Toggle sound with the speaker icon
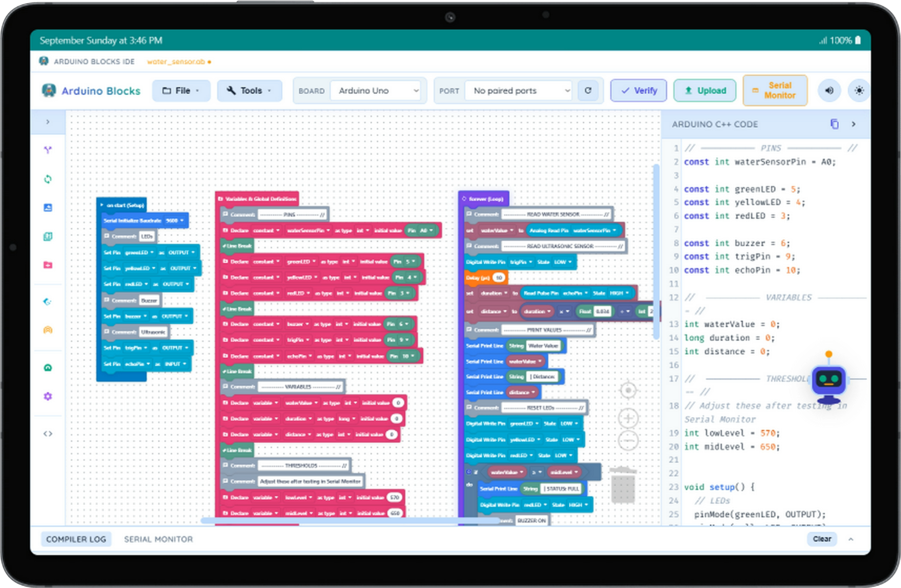 tap(829, 91)
